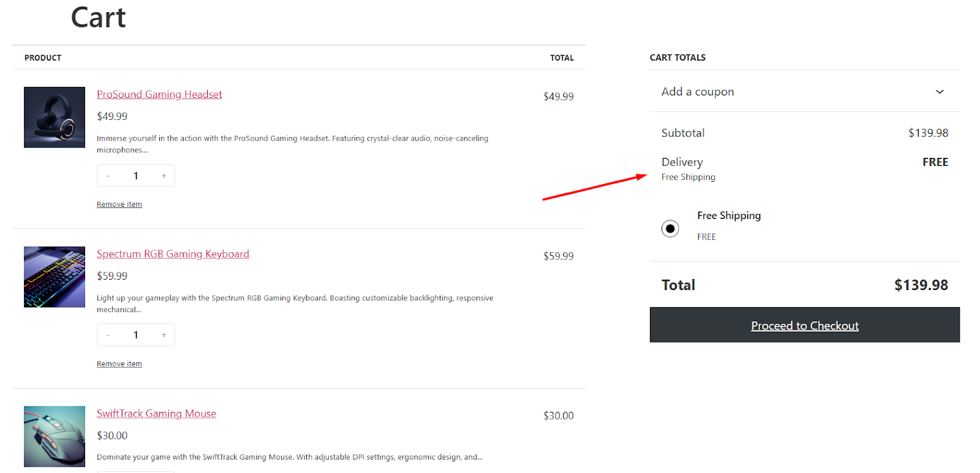Viewport: 980px width, 473px height.
Task: Open the Spectrum RGB Gaming Keyboard link
Action: pos(173,254)
